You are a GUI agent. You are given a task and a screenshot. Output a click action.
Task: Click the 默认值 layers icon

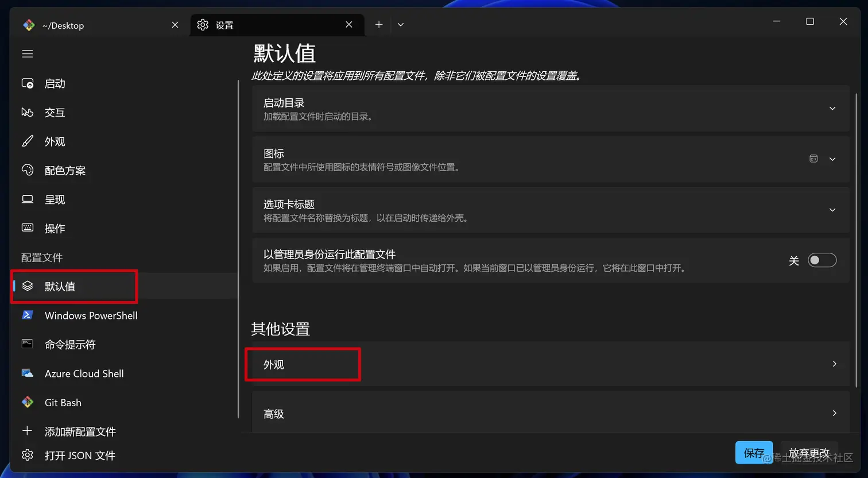click(x=28, y=286)
